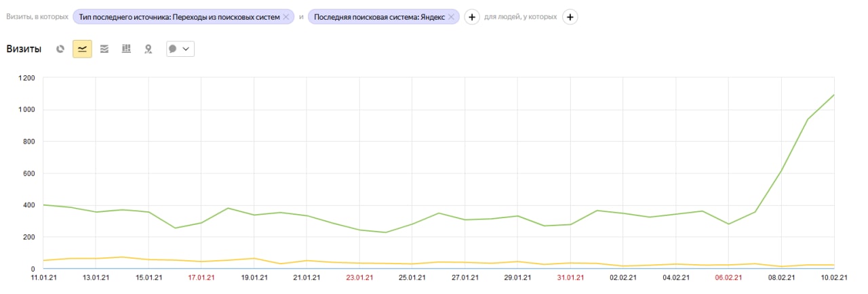Click the '21.01.21' axis date label

point(307,277)
